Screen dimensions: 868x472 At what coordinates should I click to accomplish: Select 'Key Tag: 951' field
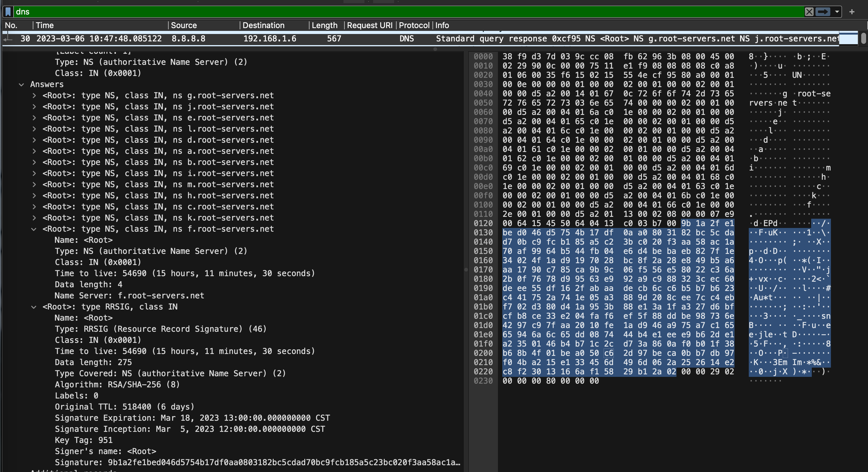pyautogui.click(x=84, y=440)
